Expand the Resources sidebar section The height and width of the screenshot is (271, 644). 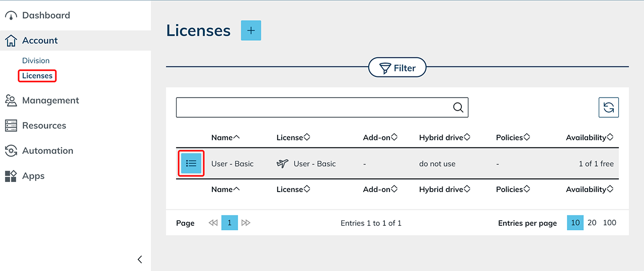pyautogui.click(x=44, y=126)
